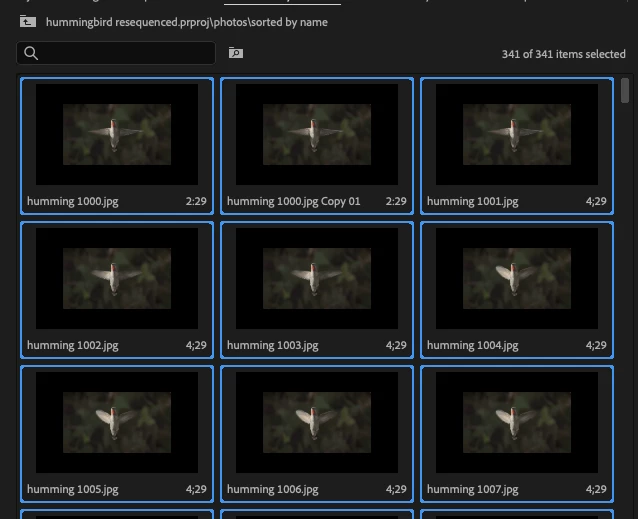
Task: Select humming 1007.jpg thumbnail
Action: [x=517, y=422]
